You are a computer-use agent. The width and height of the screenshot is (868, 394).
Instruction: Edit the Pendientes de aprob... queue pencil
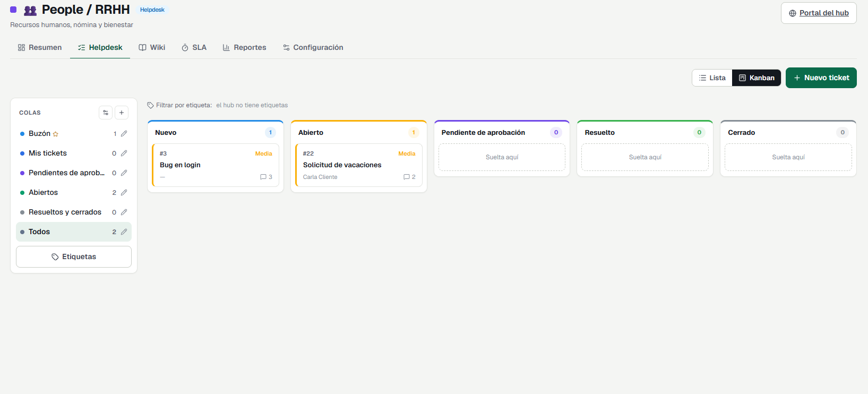click(x=124, y=173)
